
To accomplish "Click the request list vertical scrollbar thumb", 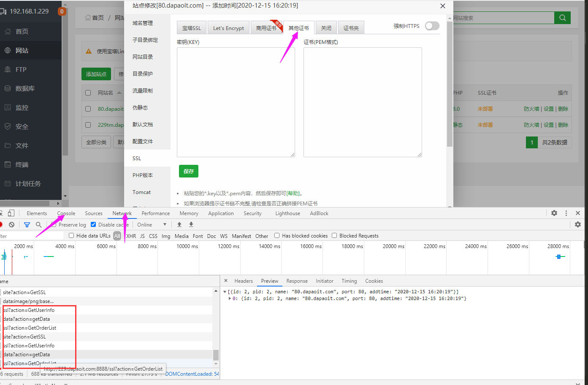I will tap(216, 355).
